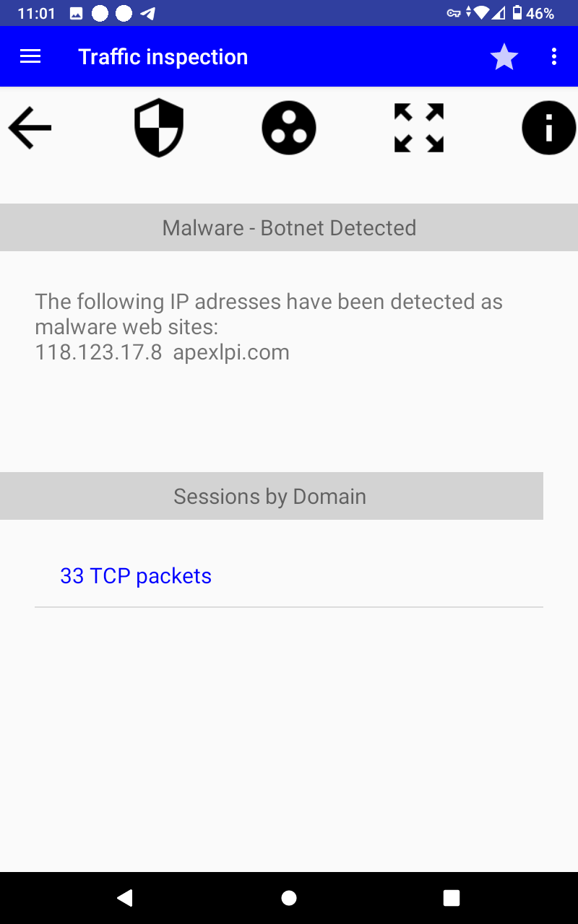Tap the VPN key status icon
Image resolution: width=578 pixels, height=924 pixels.
coord(454,13)
